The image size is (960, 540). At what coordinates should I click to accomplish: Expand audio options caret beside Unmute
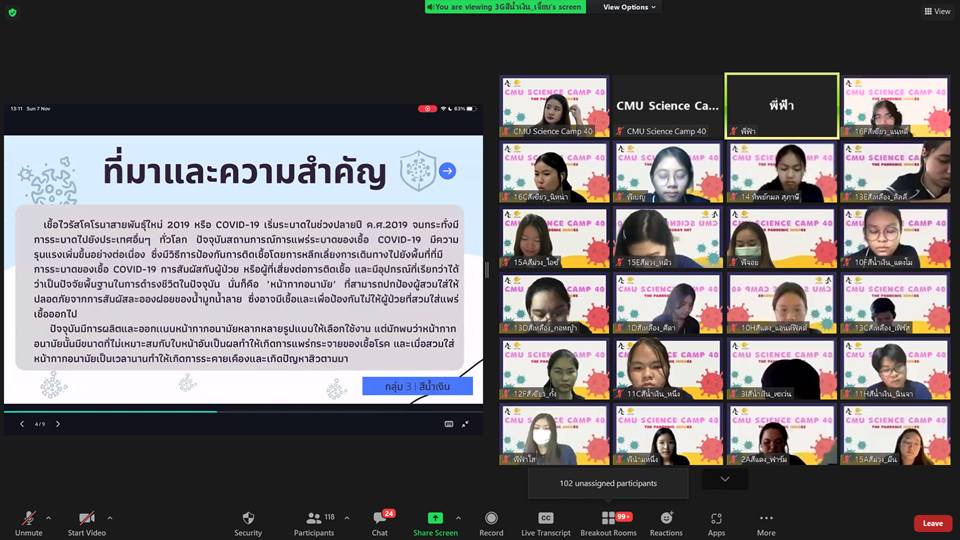coord(48,518)
